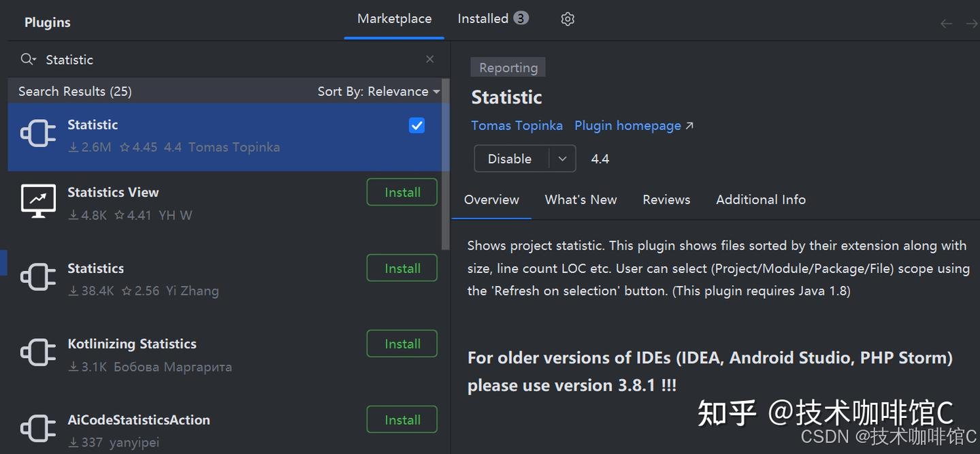Click the 4.4 version label beside Disable
This screenshot has width=980, height=454.
coord(600,159)
